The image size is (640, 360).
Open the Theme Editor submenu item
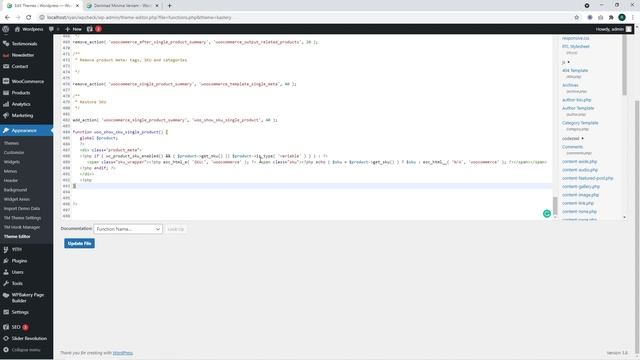pyautogui.click(x=17, y=237)
